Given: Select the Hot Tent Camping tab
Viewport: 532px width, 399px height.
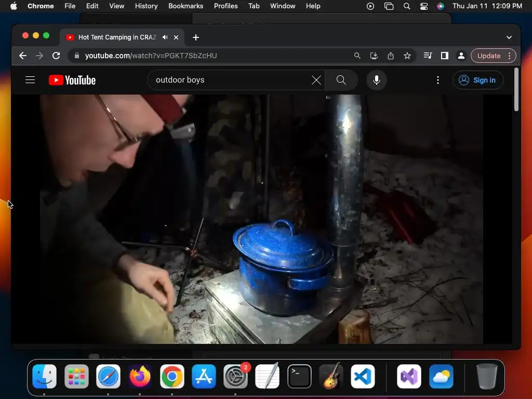Looking at the screenshot, I should (x=117, y=37).
